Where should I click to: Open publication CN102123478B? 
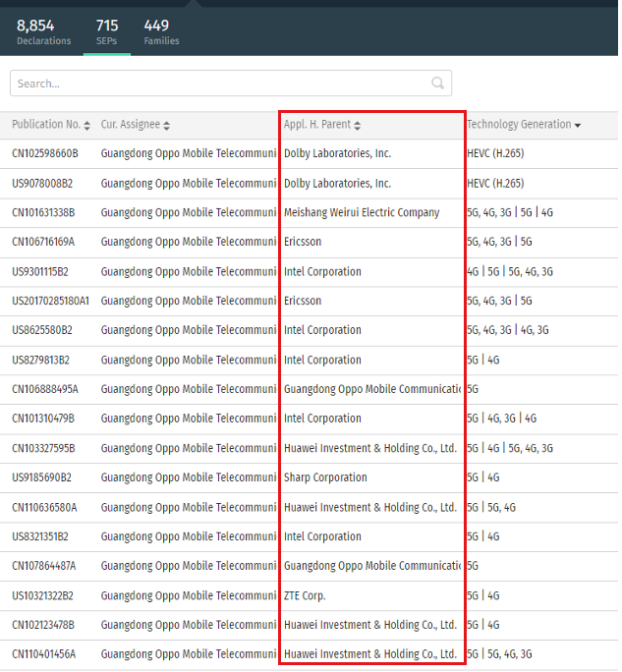43,625
